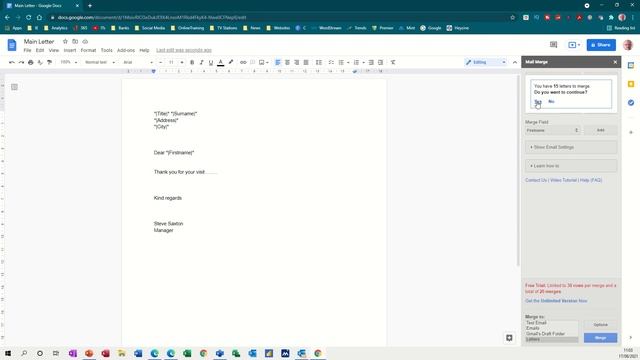Insert a checklist
Viewport: 640px width, 360px height.
click(x=331, y=62)
